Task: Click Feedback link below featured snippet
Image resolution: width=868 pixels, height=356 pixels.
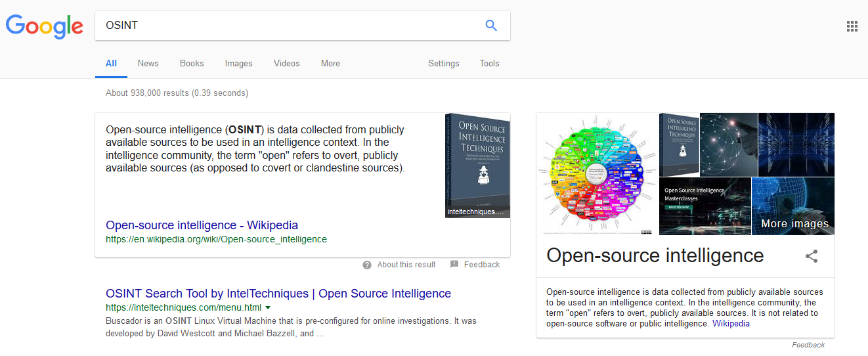Action: click(482, 265)
